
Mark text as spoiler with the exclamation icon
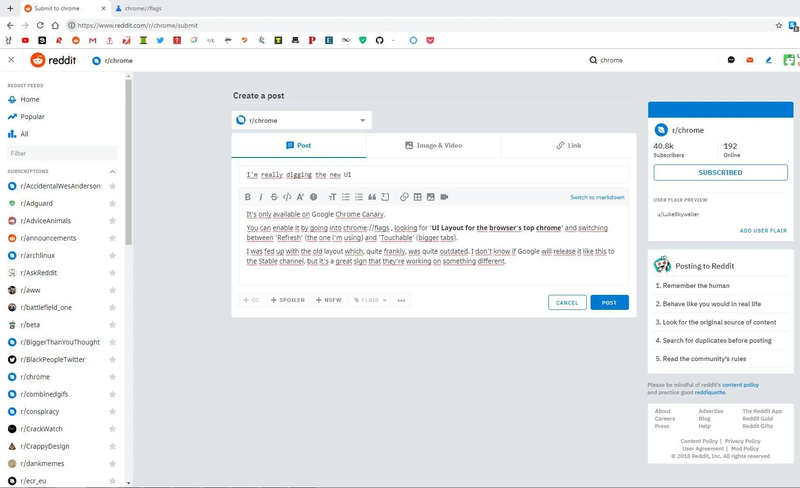(313, 197)
